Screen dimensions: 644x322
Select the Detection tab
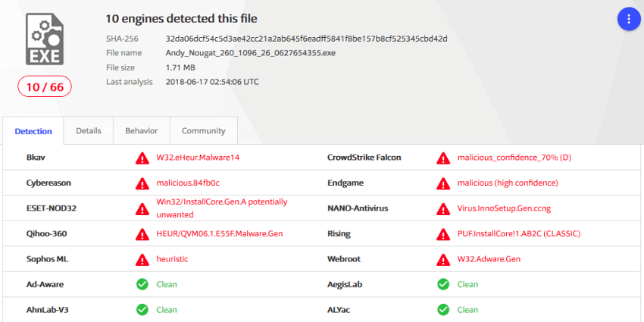click(x=33, y=132)
